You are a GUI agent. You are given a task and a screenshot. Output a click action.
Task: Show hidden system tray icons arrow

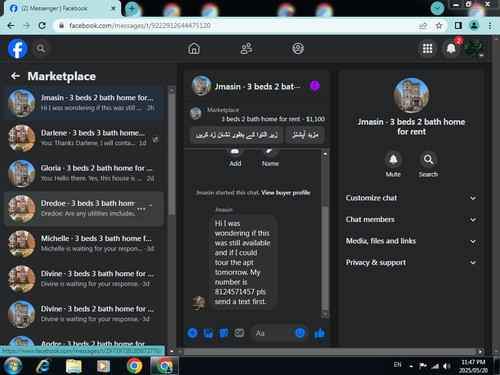pos(411,366)
